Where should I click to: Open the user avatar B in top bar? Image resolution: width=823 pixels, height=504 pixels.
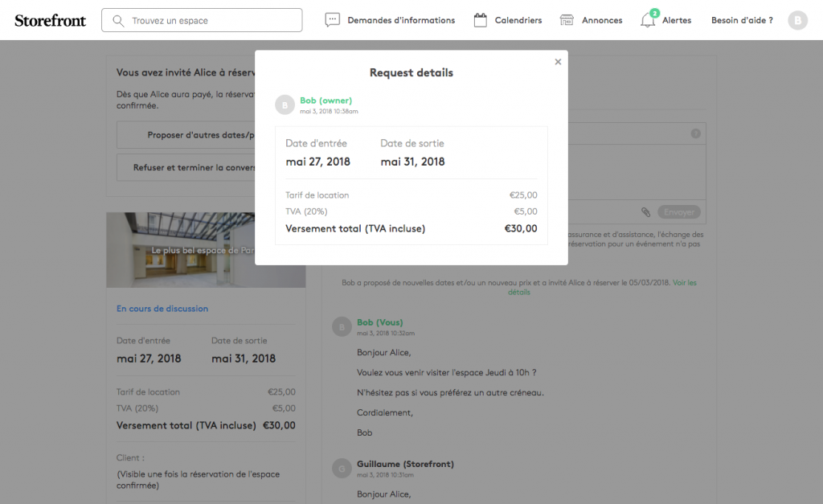tap(797, 20)
